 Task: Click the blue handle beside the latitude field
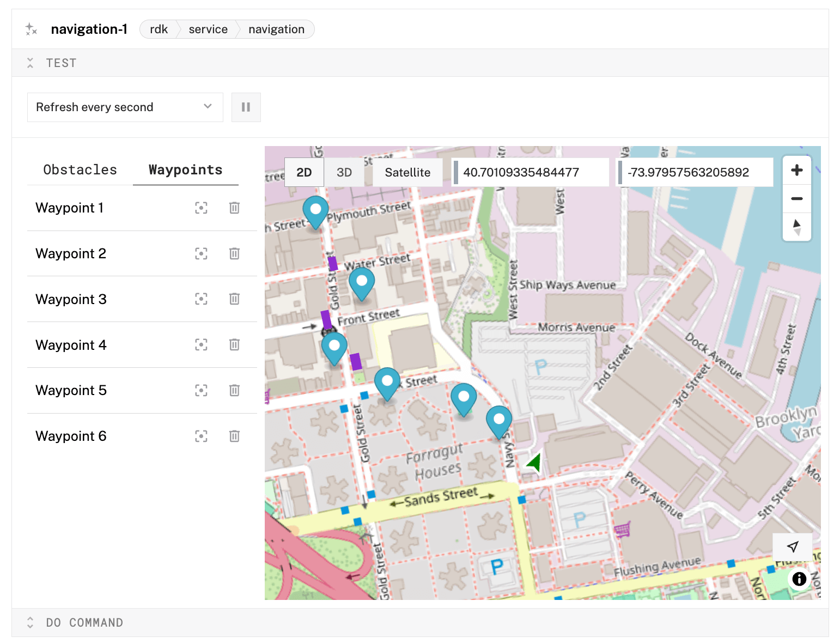[x=455, y=172]
